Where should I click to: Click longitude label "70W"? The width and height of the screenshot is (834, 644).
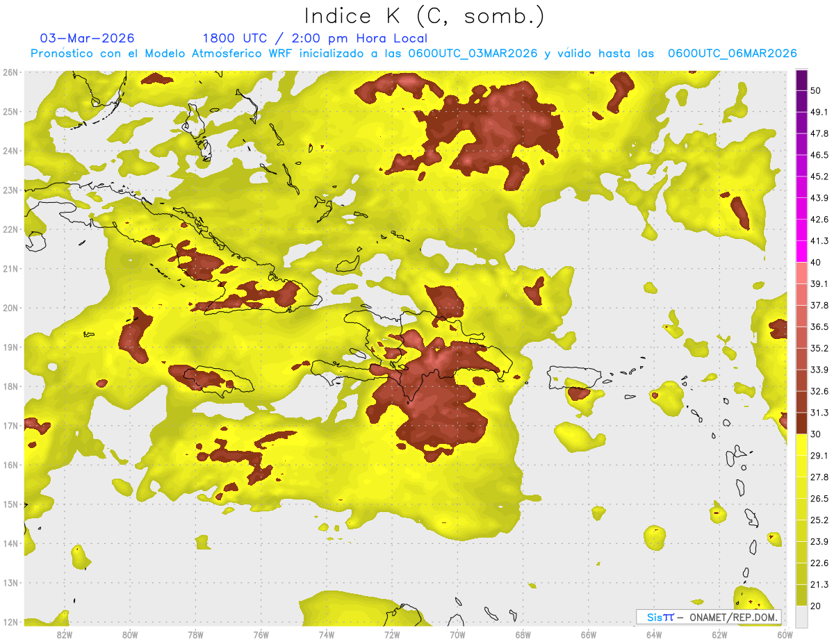coord(457,634)
